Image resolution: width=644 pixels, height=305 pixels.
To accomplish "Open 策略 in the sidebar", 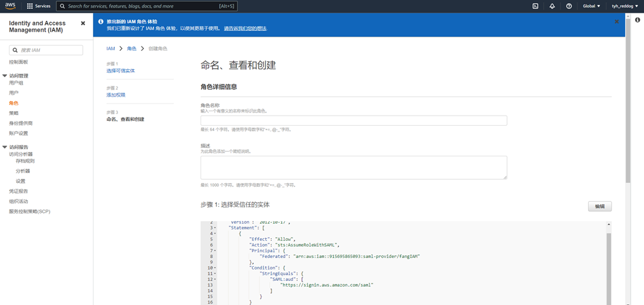I will pos(13,113).
